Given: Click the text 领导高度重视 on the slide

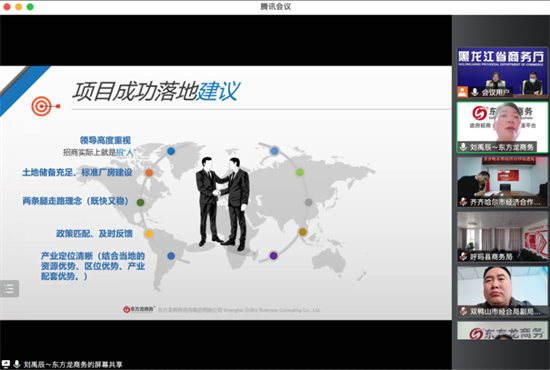Looking at the screenshot, I should click(x=105, y=140).
